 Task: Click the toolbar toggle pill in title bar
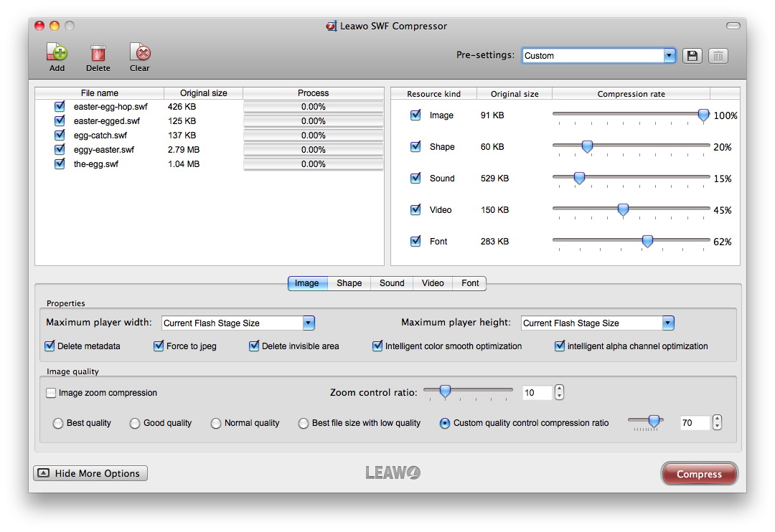[733, 26]
